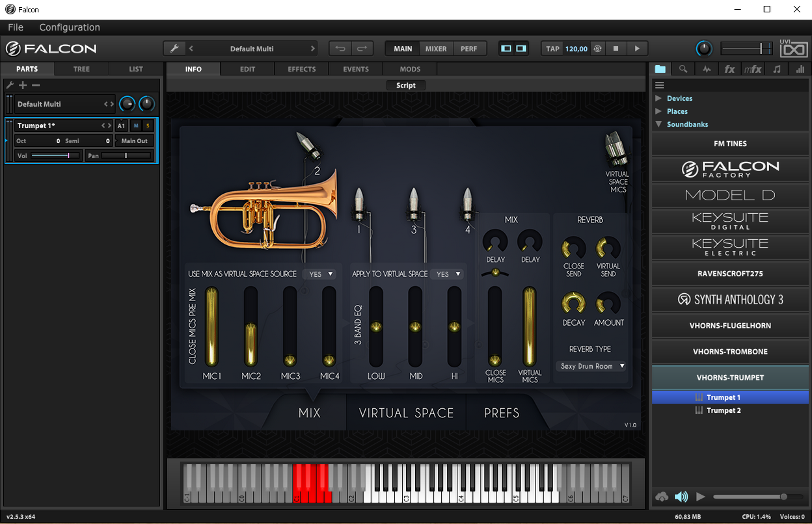
Task: Open Use Mix As Virtual Space Source dropdown
Action: pyautogui.click(x=321, y=274)
